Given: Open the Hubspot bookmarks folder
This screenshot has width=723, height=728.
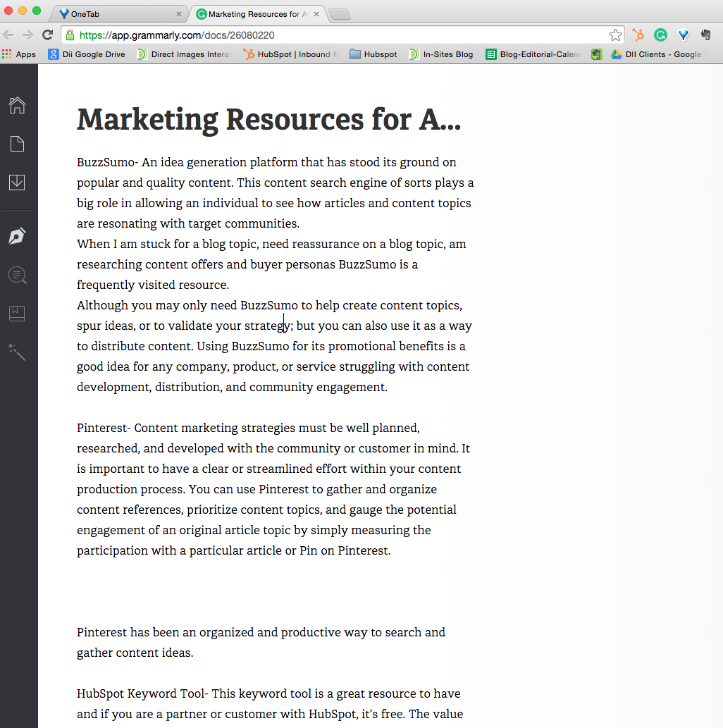Looking at the screenshot, I should pyautogui.click(x=373, y=54).
